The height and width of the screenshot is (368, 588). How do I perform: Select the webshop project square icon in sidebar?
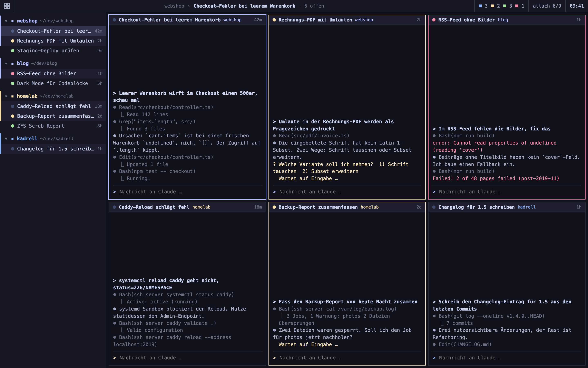coord(12,21)
